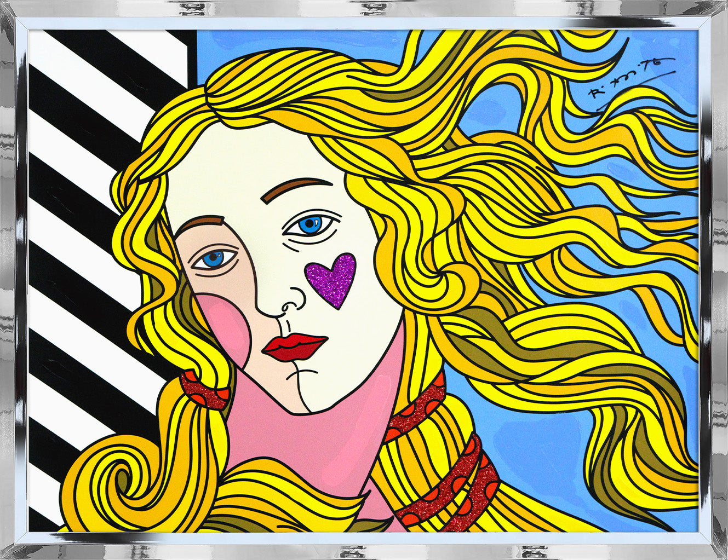Click the blue eye on the shaded side
Viewport: 728px width, 560px height.
pyautogui.click(x=214, y=258)
